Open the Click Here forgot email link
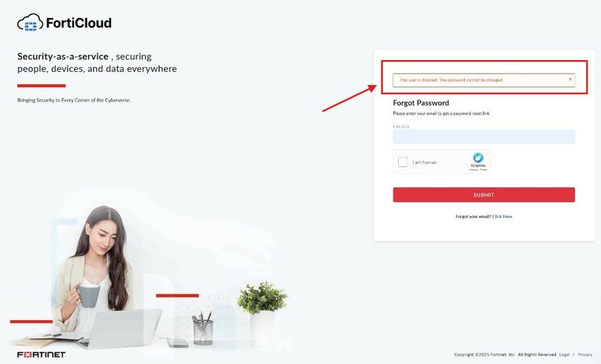 tap(502, 216)
